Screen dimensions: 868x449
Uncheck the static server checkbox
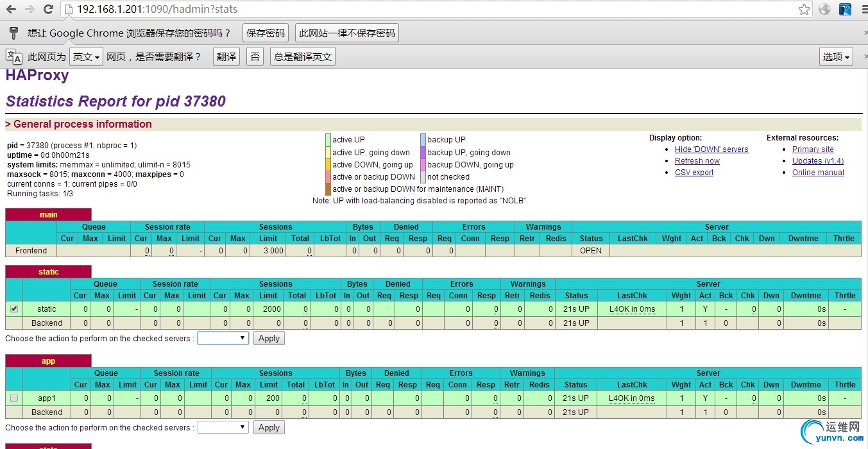point(14,309)
